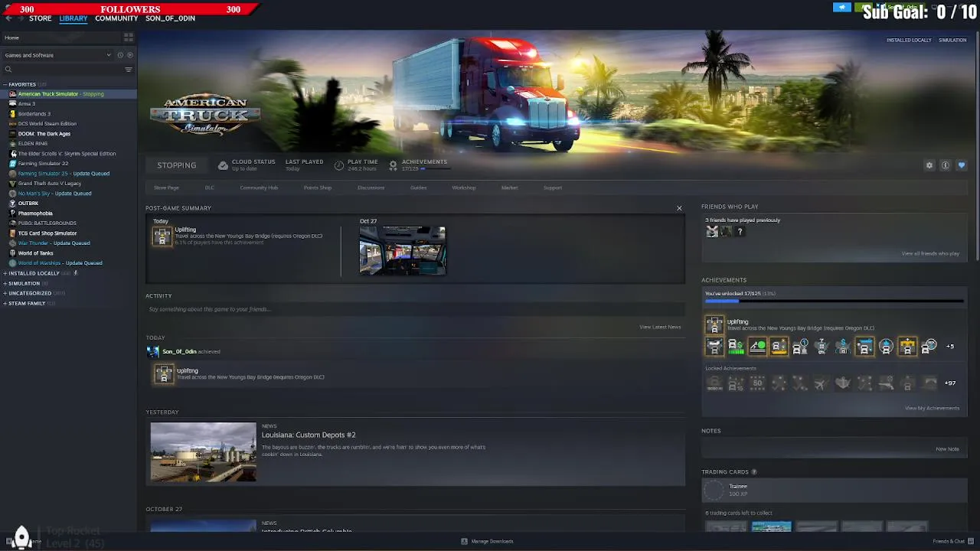This screenshot has height=551, width=980.
Task: Click the New Note button
Action: [947, 449]
